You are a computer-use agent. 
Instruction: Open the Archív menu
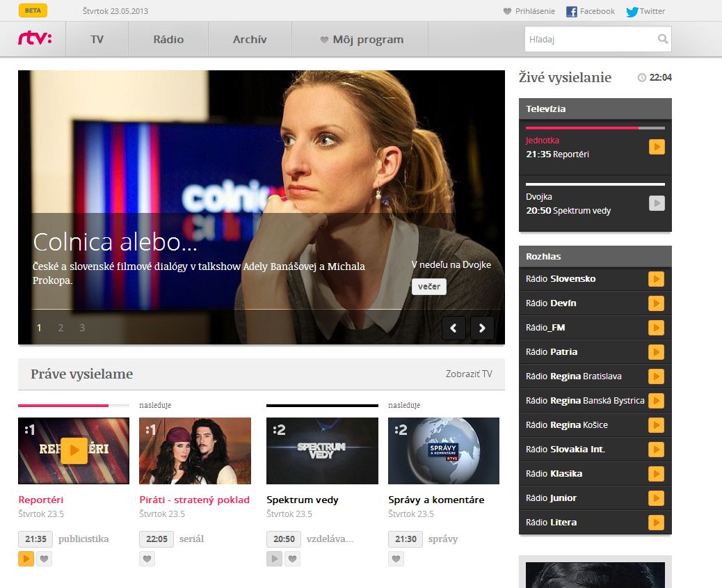(249, 39)
